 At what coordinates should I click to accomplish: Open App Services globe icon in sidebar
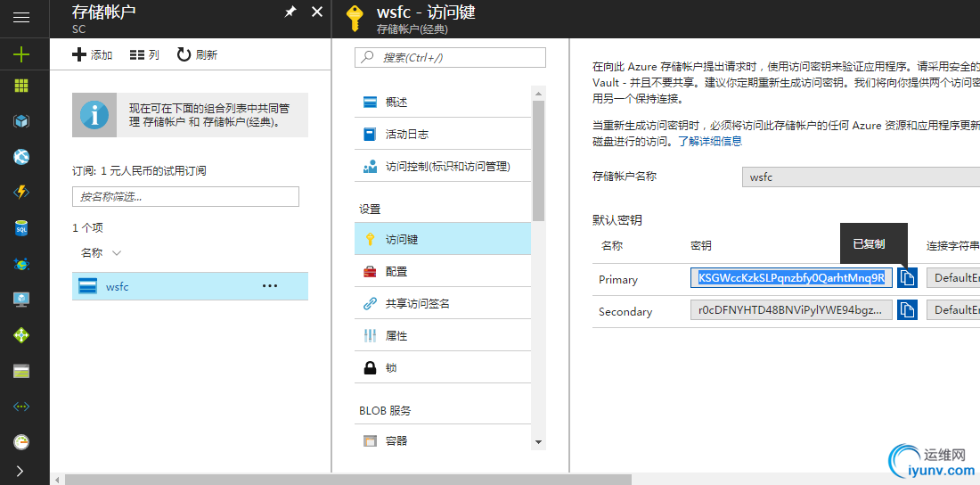pyautogui.click(x=21, y=156)
